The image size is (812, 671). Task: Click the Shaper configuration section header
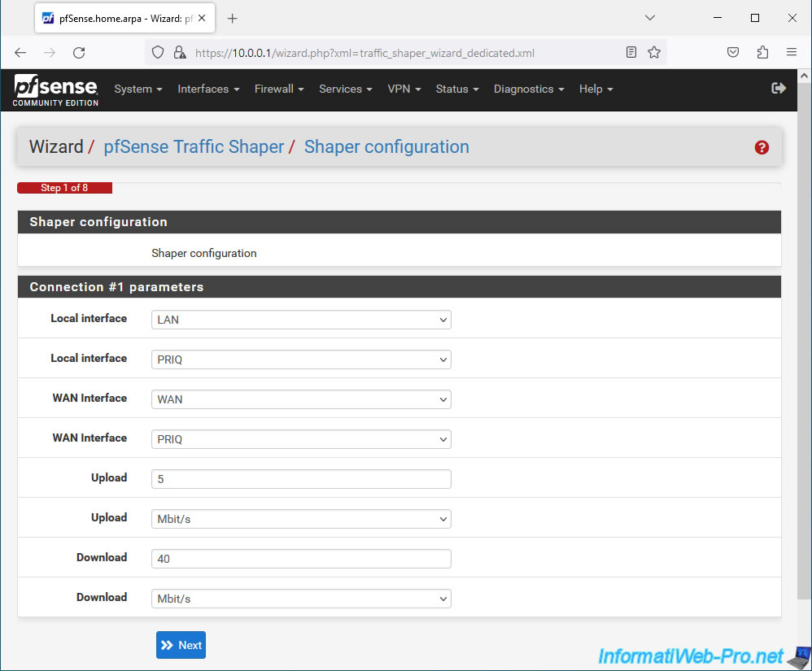coord(399,222)
